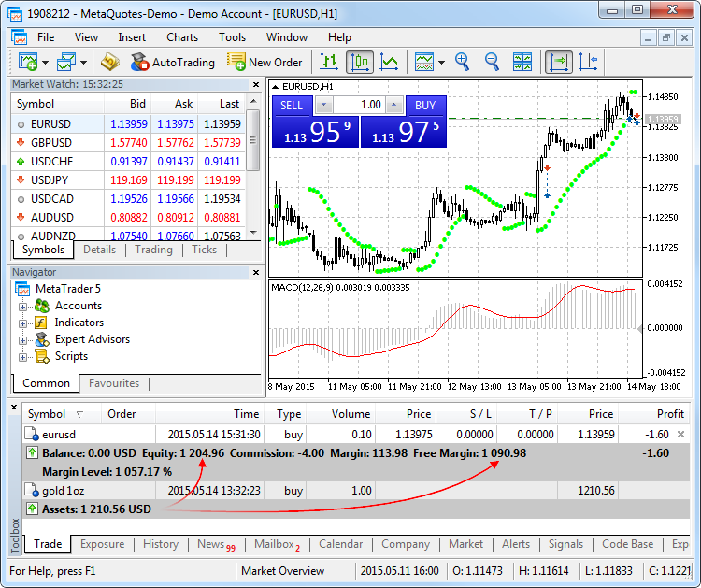Switch to Market Watch Ticks tab

point(204,250)
